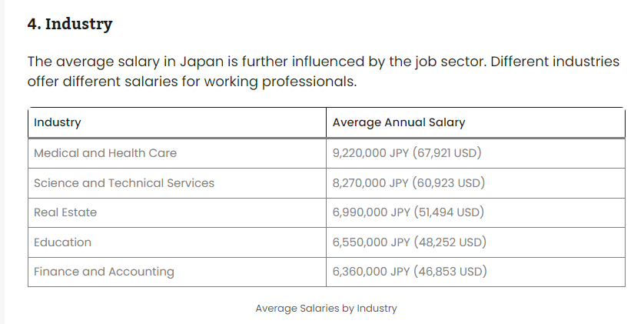
Task: Select the "Education" industry cell
Action: click(62, 242)
